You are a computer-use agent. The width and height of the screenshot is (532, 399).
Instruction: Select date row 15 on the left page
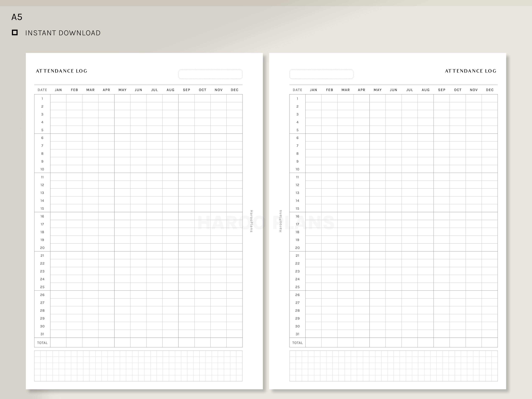[x=42, y=208]
